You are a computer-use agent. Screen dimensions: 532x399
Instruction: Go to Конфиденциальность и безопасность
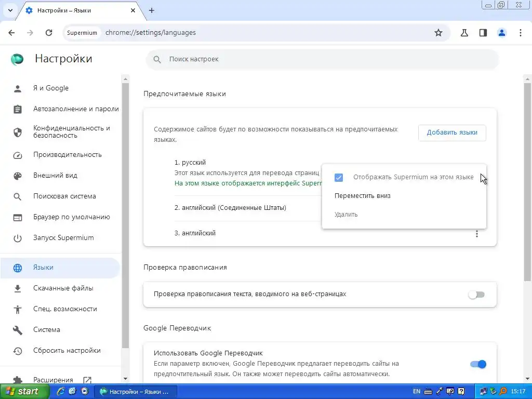(x=60, y=131)
